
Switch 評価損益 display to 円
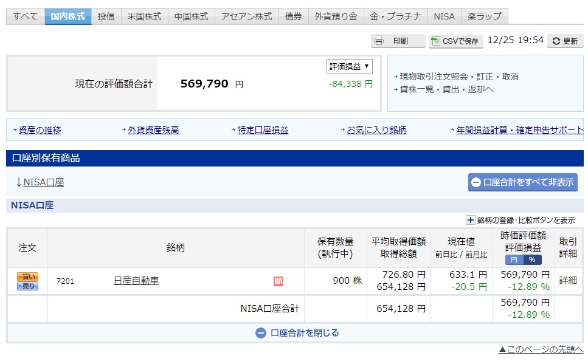[x=514, y=260]
